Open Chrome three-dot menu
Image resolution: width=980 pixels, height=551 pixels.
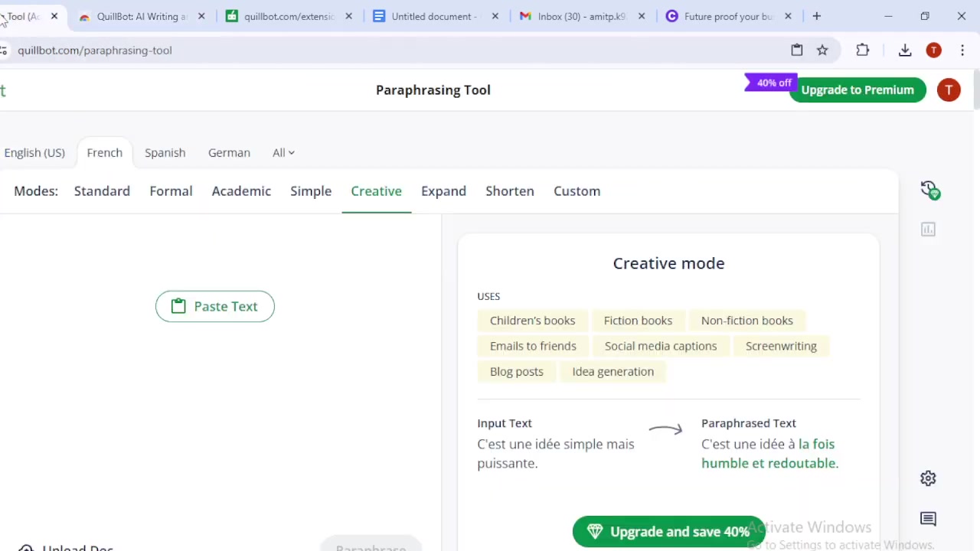tap(962, 50)
